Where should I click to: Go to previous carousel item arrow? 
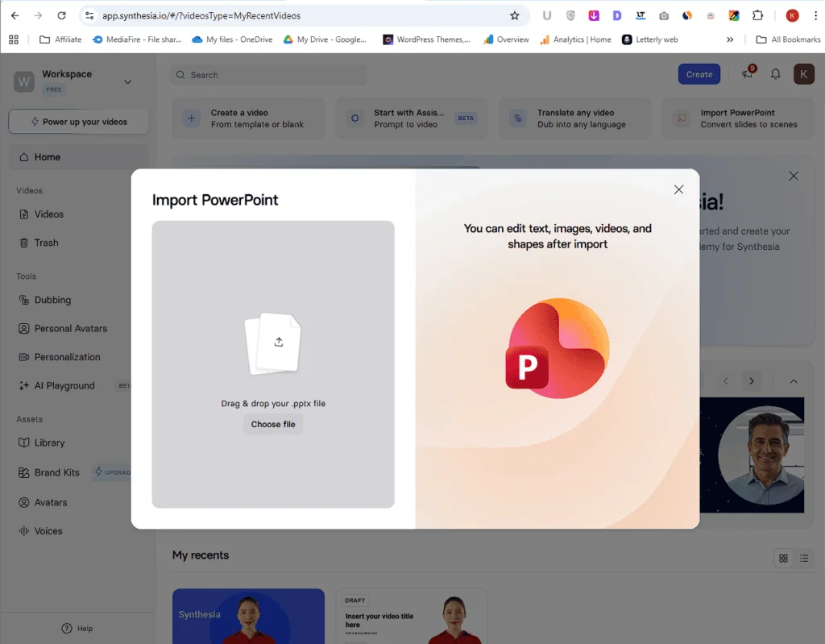coord(726,380)
